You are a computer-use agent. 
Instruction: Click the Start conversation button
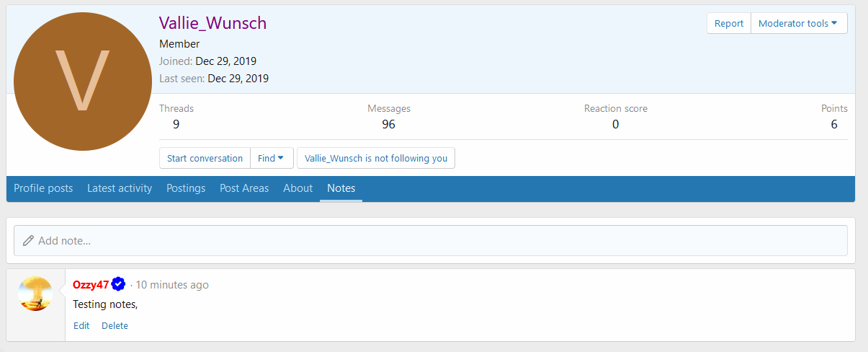[205, 158]
